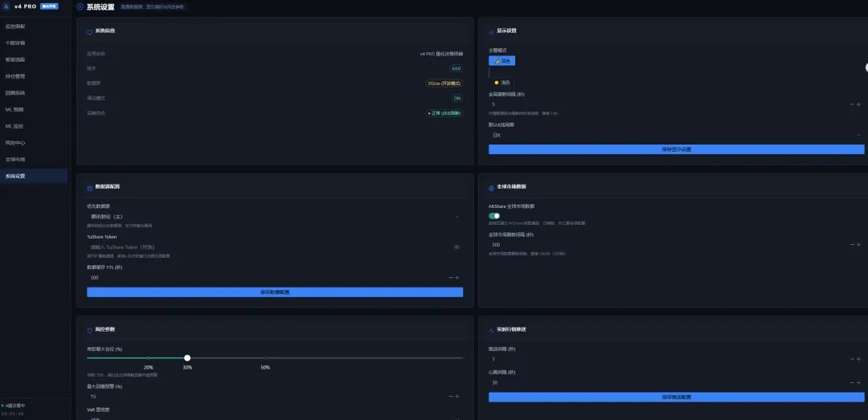Open the 优先数据源 dropdown
This screenshot has height=420, width=868.
tap(275, 216)
